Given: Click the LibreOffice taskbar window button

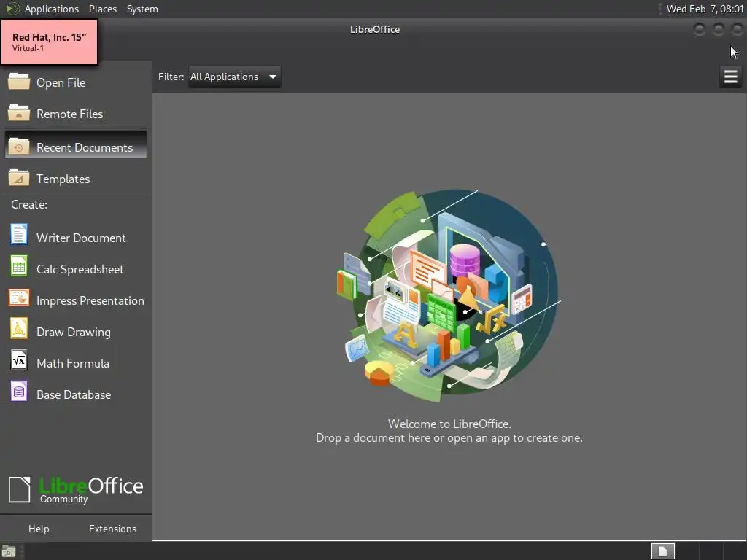Looking at the screenshot, I should coord(662,551).
